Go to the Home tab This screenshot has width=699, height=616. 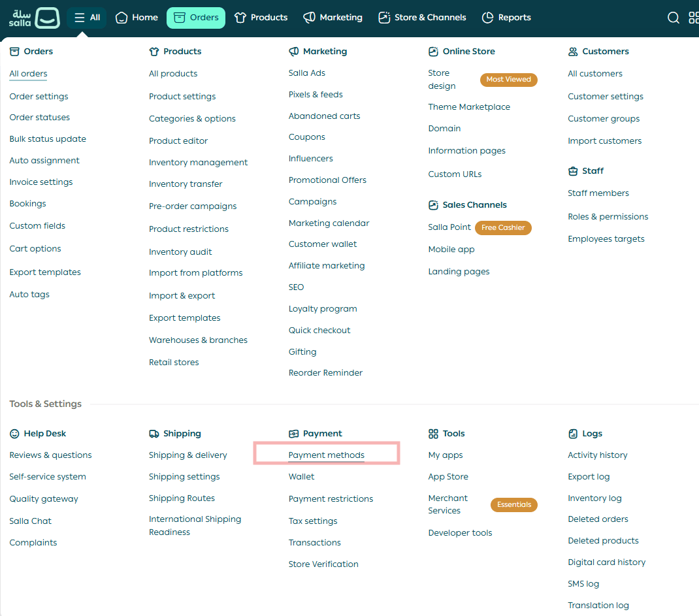(x=137, y=18)
